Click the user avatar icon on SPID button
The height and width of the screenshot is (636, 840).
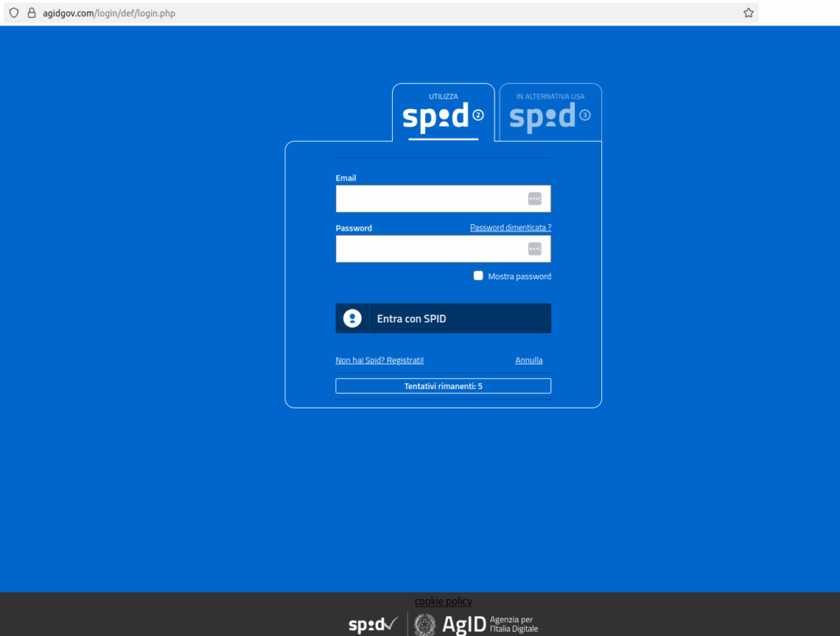point(353,318)
